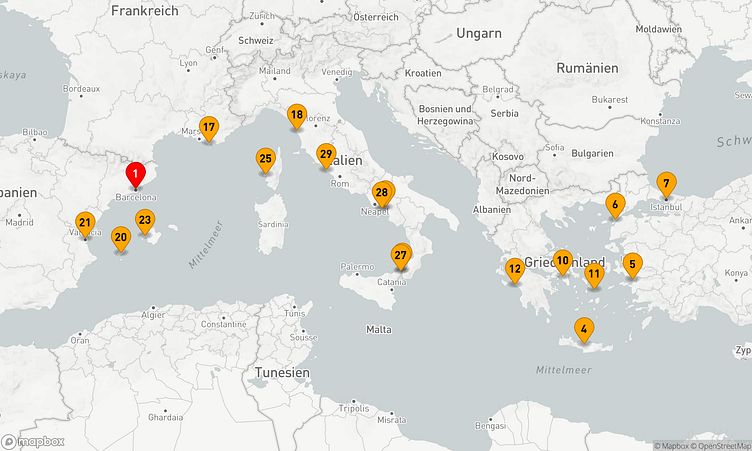Select marker 29 north of Rome
The height and width of the screenshot is (451, 752).
coord(325,155)
